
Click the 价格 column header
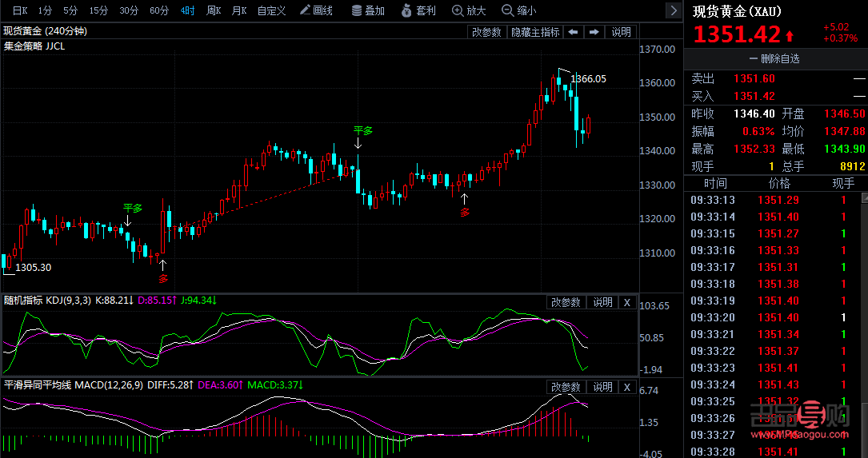coord(779,183)
